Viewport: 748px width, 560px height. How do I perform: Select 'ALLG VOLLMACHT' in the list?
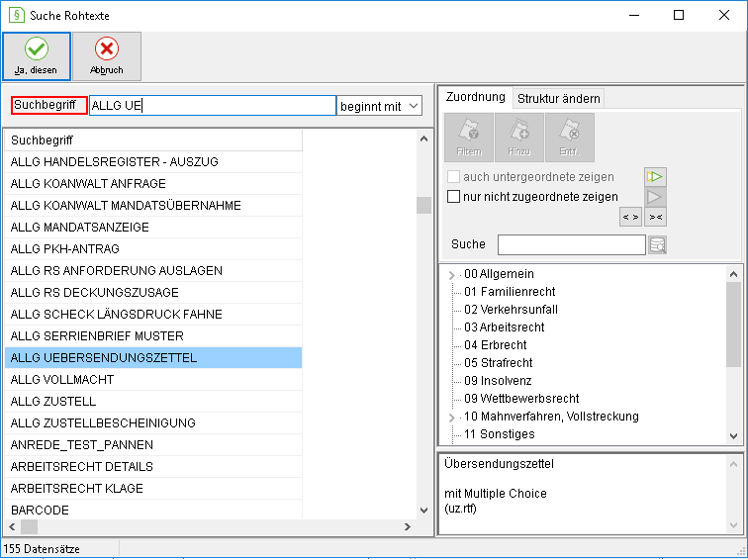[153, 380]
